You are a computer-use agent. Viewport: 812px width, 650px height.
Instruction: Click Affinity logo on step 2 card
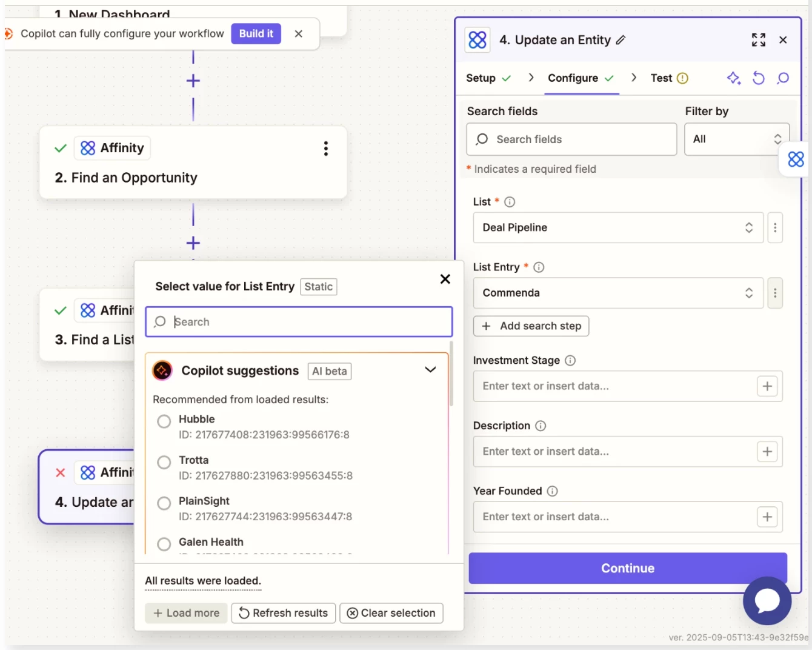[x=88, y=148]
